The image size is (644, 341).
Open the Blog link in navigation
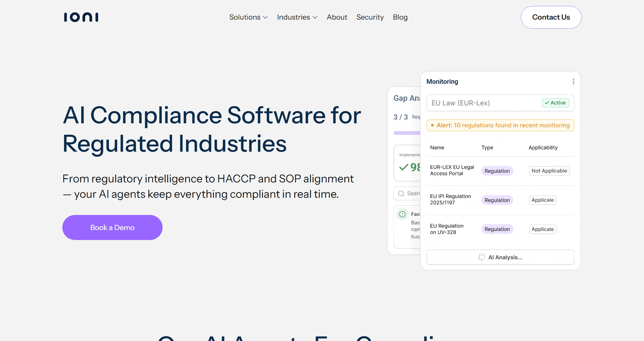[x=400, y=17]
